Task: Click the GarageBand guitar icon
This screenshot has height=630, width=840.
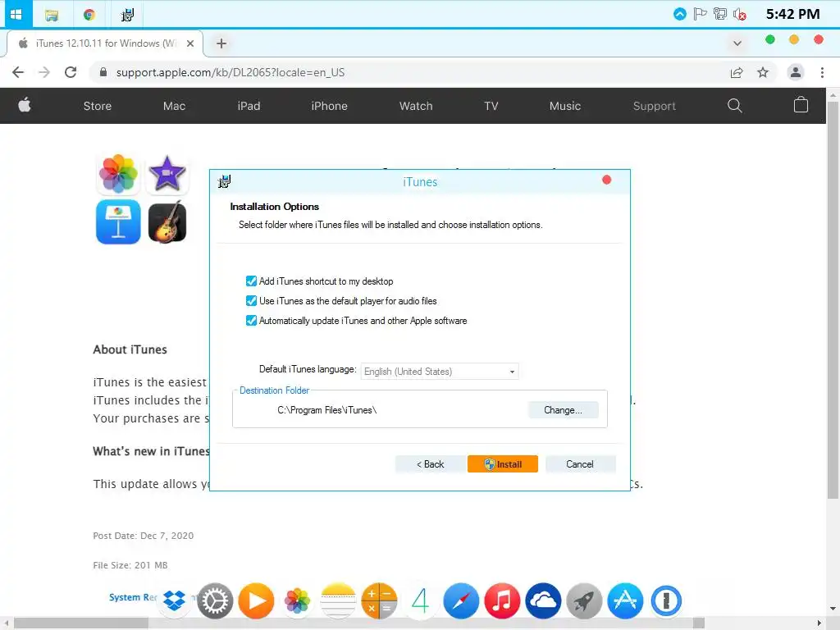Action: point(167,221)
